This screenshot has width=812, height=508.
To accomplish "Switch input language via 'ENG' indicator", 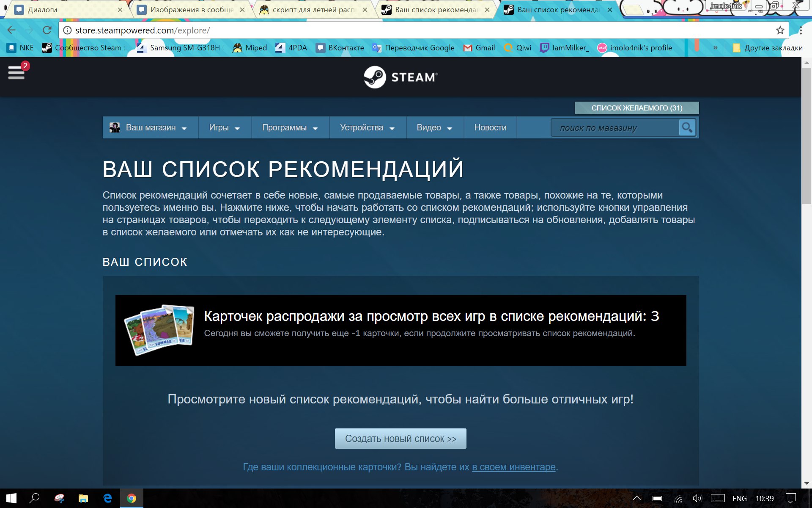I will (739, 498).
